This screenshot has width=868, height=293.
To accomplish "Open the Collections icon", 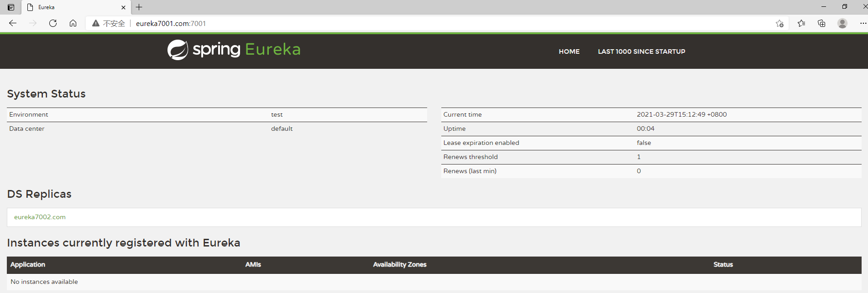I will [x=821, y=23].
